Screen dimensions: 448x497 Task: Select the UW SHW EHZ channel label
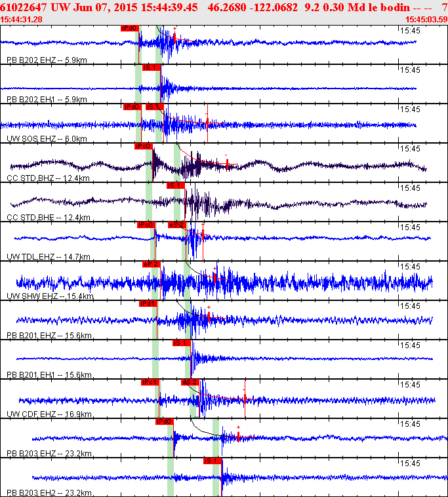pos(50,296)
